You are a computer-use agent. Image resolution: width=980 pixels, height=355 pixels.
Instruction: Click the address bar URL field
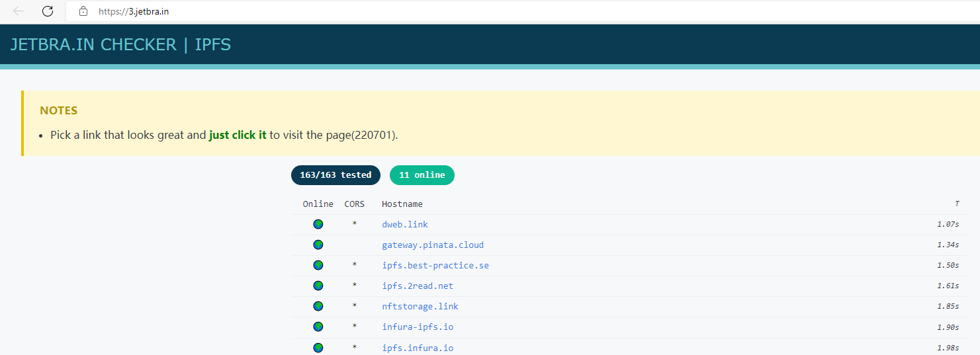463,11
